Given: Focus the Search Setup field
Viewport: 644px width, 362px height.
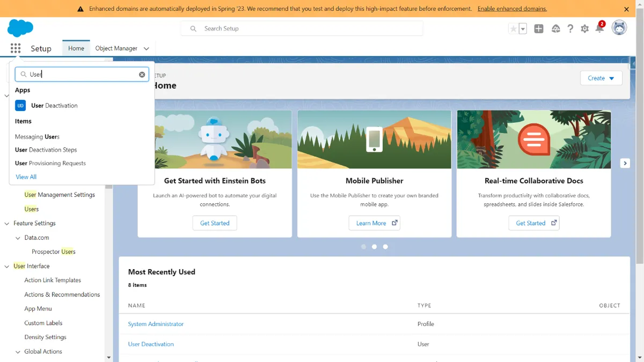Looking at the screenshot, I should pos(302,28).
